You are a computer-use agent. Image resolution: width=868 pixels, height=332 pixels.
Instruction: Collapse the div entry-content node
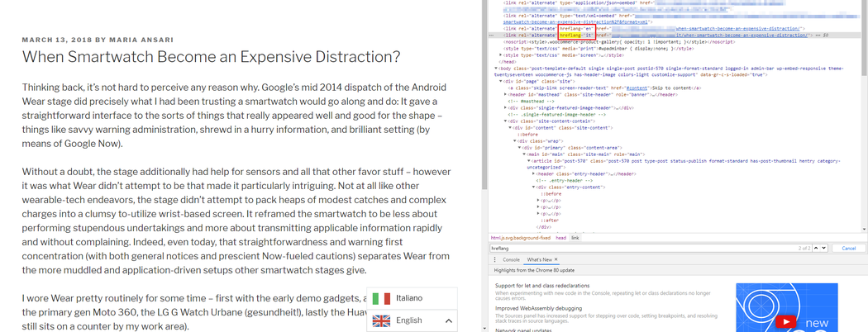tap(535, 187)
